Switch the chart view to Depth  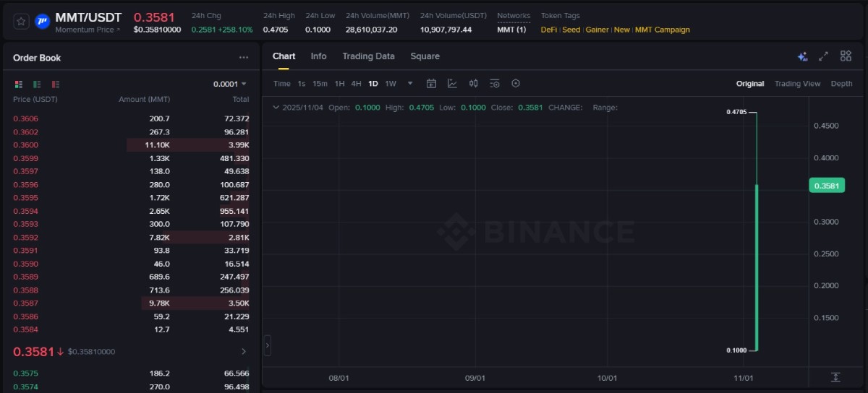pyautogui.click(x=841, y=84)
